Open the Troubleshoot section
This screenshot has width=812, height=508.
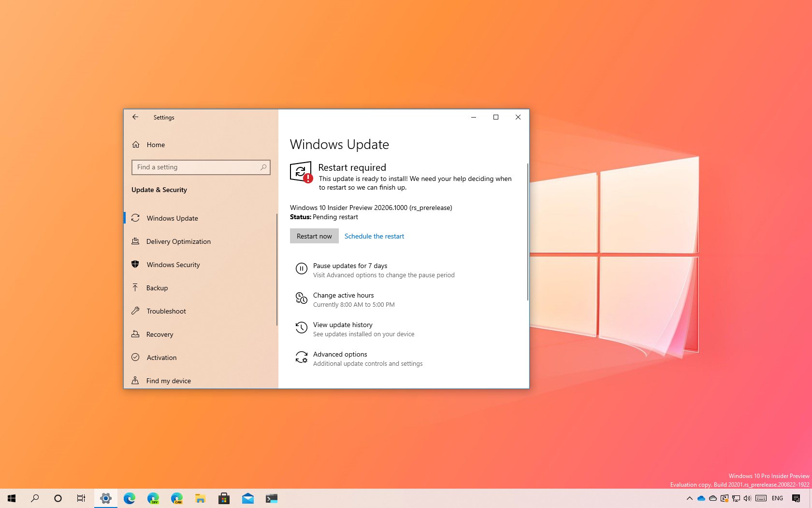(x=166, y=311)
